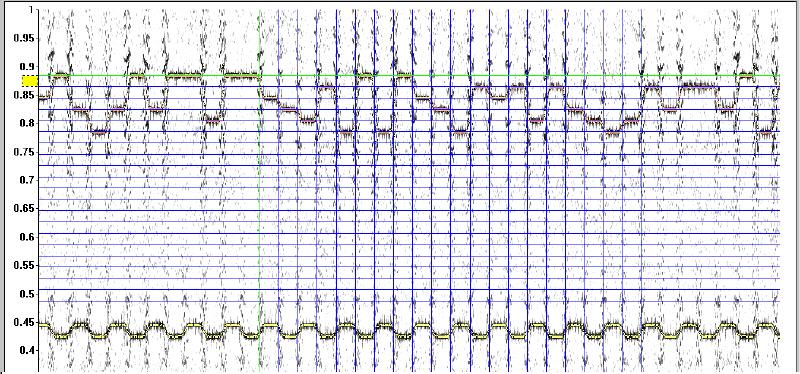Click the 0.55 y-axis label
Image resolution: width=800 pixels, height=374 pixels.
pyautogui.click(x=24, y=265)
